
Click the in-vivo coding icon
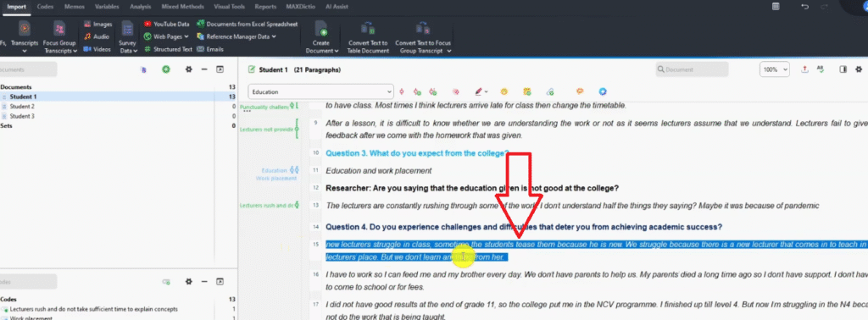click(433, 91)
